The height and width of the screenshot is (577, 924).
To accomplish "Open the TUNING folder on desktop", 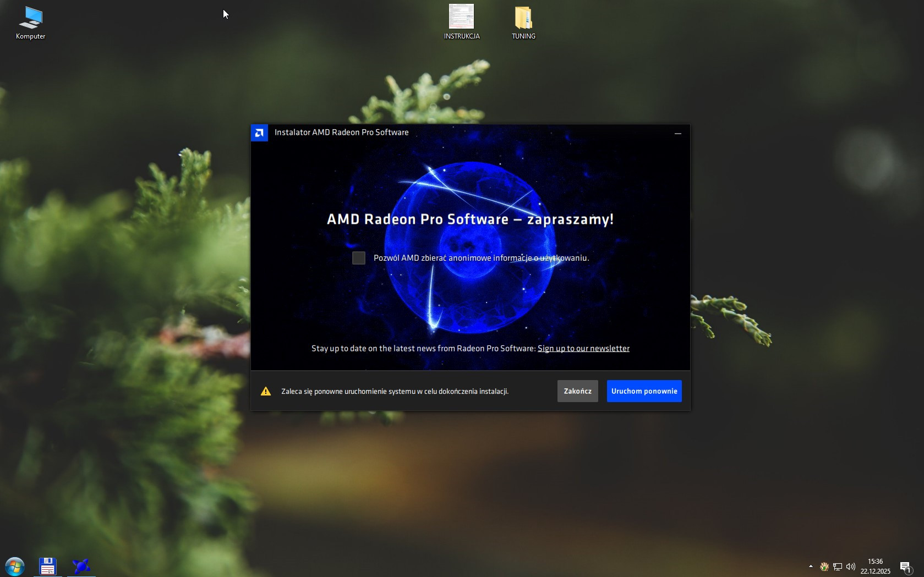I will tap(523, 23).
